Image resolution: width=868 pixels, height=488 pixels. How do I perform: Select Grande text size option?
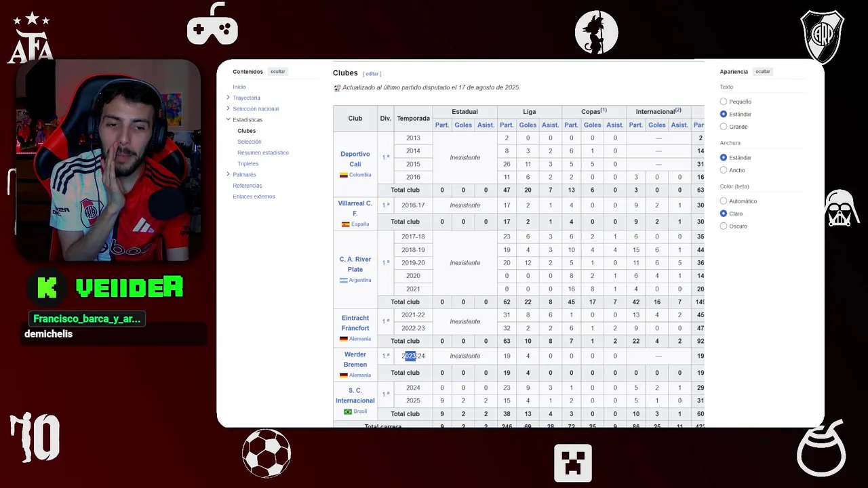(724, 127)
